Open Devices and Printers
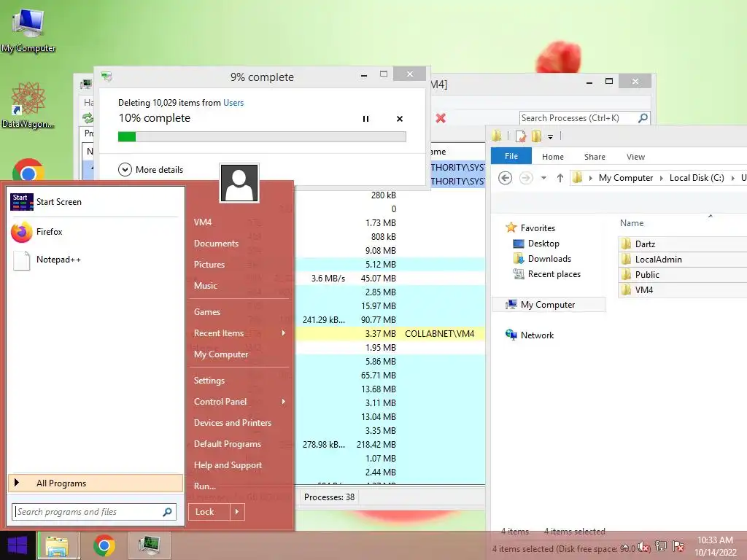The height and width of the screenshot is (560, 747). [233, 423]
